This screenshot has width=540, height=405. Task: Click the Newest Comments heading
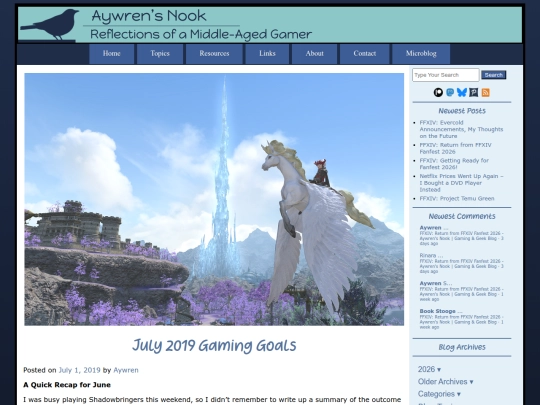(462, 216)
